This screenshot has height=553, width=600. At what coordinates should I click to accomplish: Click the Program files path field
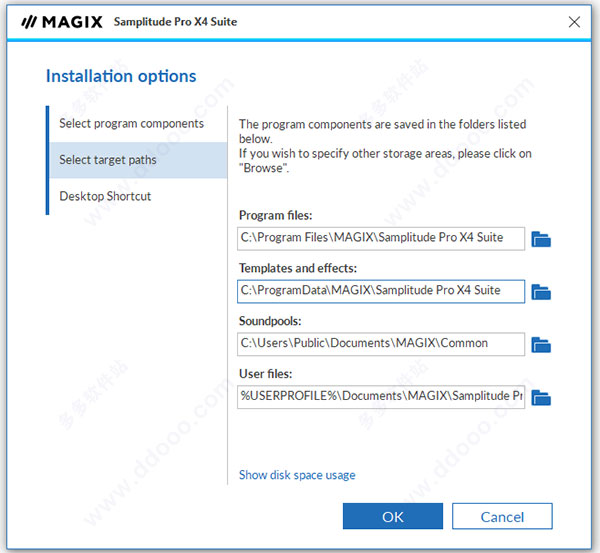click(x=381, y=239)
